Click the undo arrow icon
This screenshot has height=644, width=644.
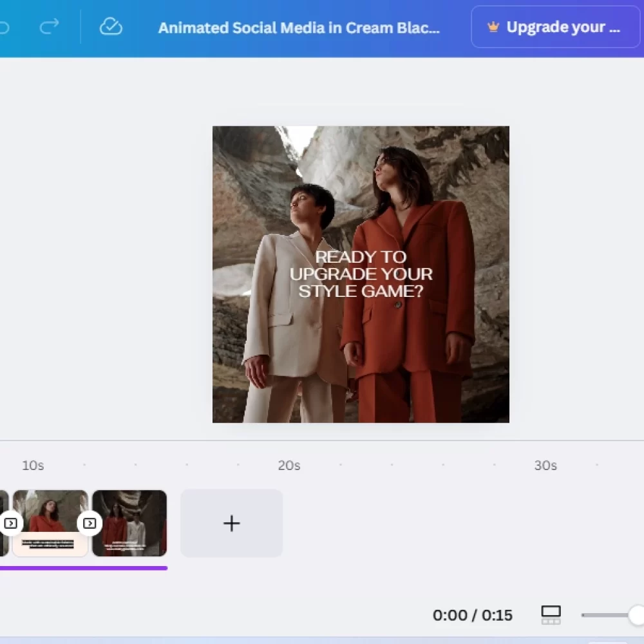[3, 27]
